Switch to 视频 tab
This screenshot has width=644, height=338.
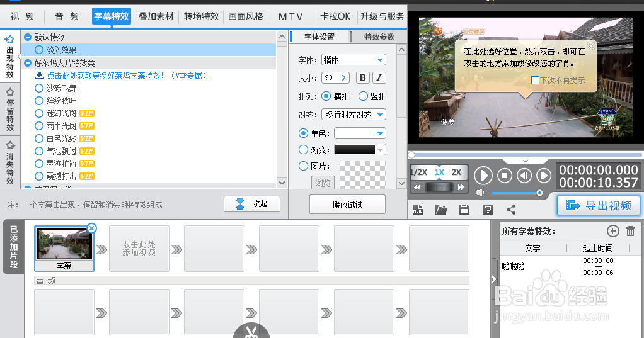pos(22,16)
